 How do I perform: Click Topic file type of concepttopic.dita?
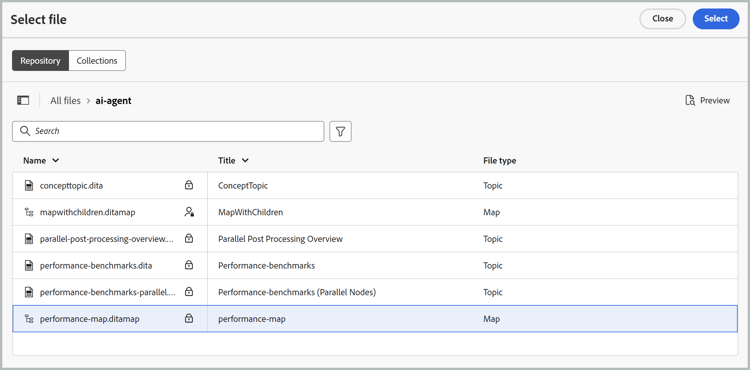[x=493, y=186]
